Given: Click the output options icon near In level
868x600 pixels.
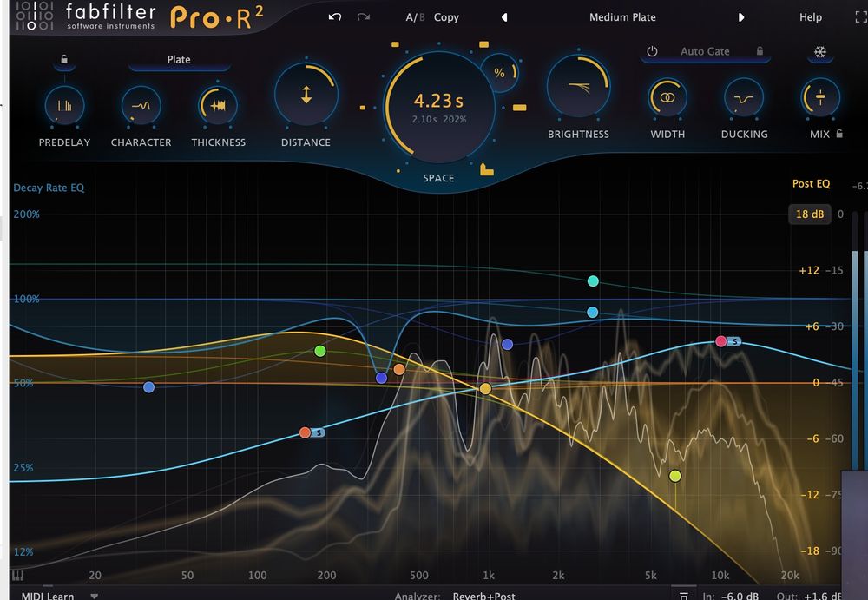Looking at the screenshot, I should (x=684, y=596).
